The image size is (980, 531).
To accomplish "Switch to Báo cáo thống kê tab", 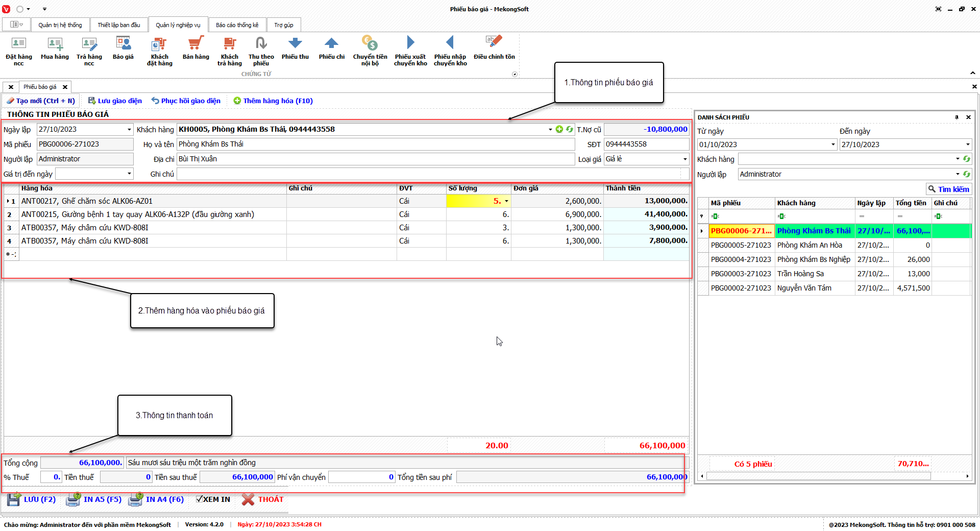I will [x=237, y=25].
